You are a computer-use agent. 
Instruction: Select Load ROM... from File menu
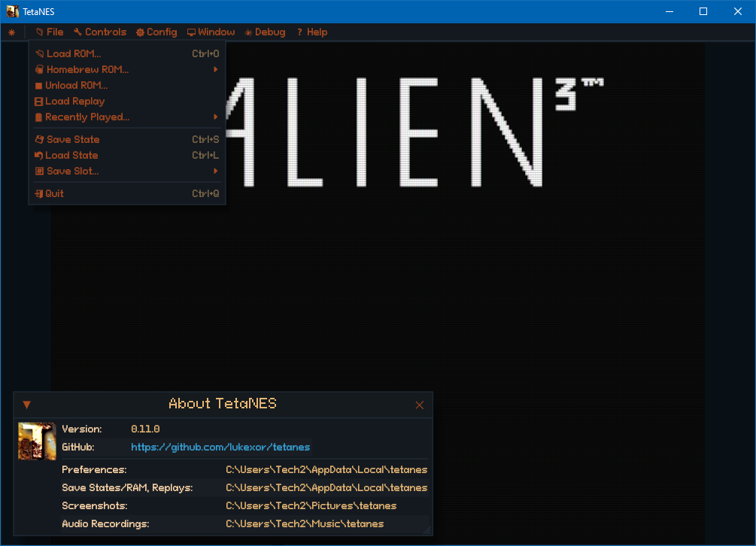click(x=73, y=53)
